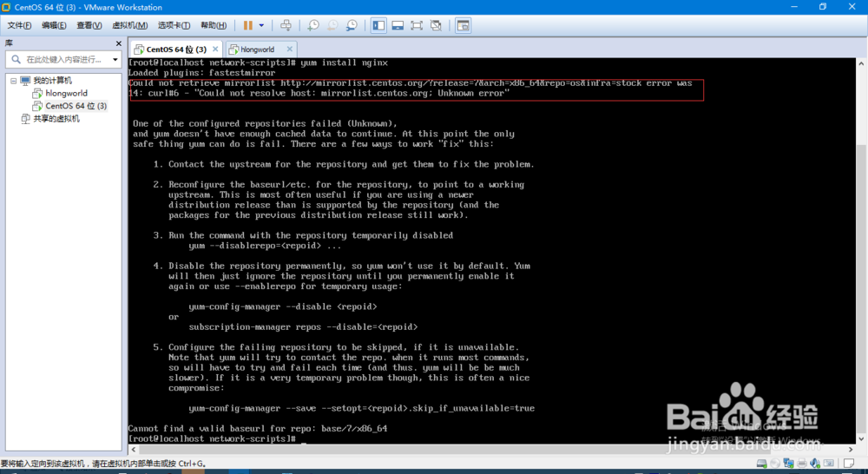
Task: Open the 查看(V) menu
Action: 89,25
